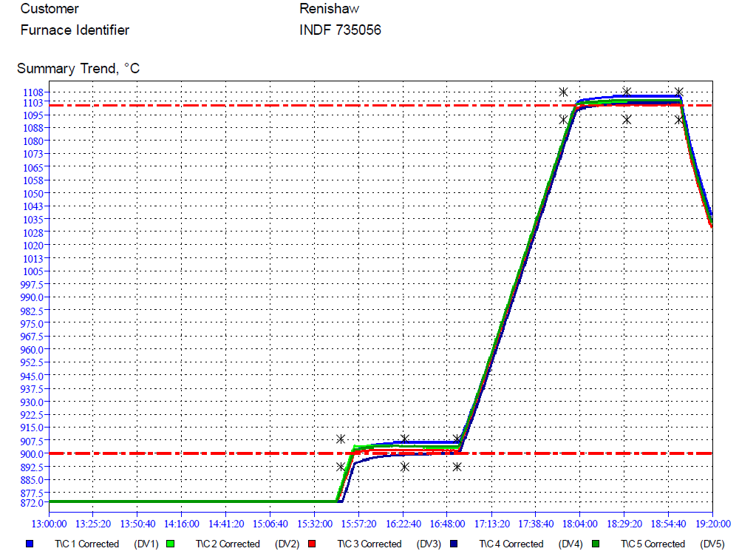Select the upper asterisk marker above 16:22:40

tap(405, 439)
